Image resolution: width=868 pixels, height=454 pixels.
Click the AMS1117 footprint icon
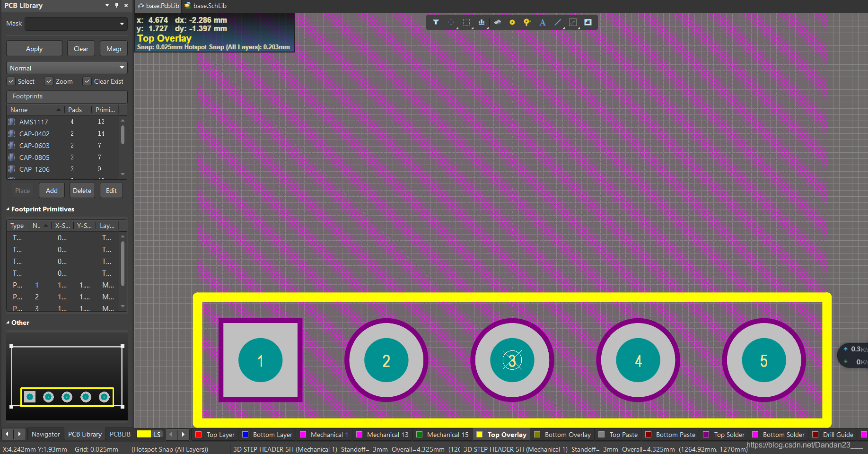12,122
